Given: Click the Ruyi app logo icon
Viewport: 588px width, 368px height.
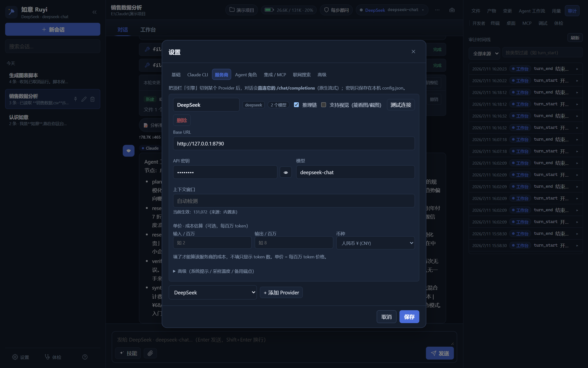Looking at the screenshot, I should coord(11,12).
